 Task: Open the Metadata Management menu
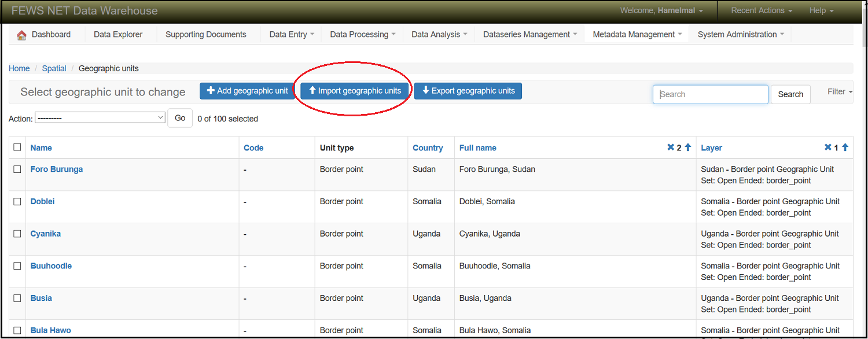tap(637, 35)
